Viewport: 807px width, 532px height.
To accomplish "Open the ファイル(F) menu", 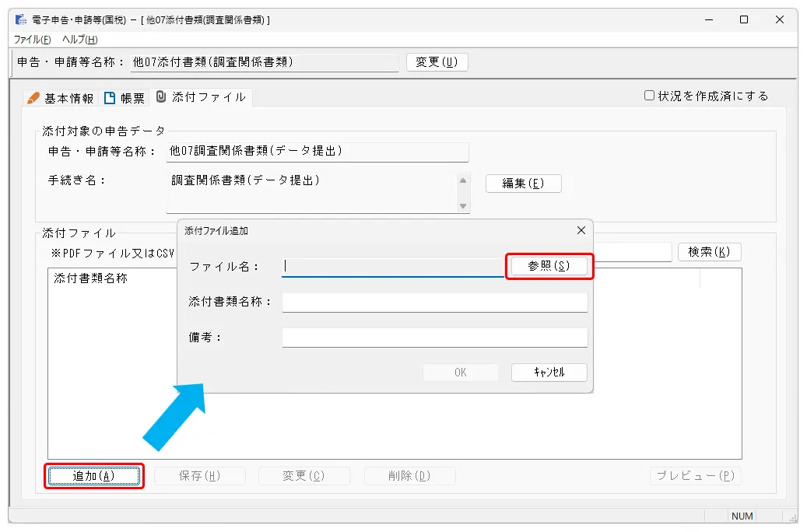I will (33, 39).
